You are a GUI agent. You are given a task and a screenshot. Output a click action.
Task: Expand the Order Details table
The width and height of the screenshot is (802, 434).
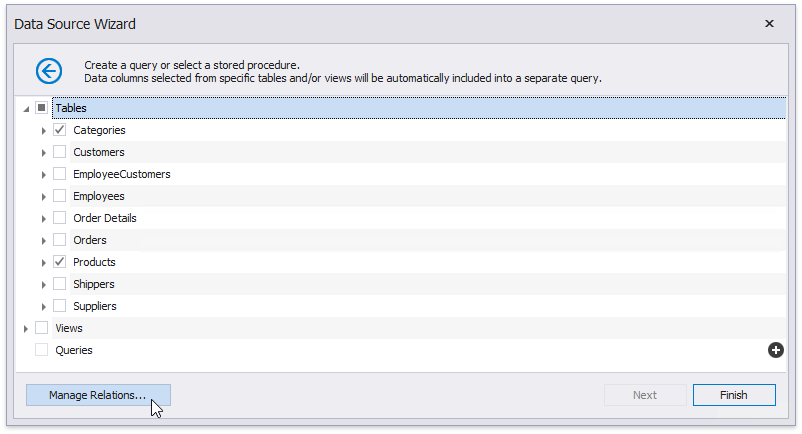coord(44,218)
